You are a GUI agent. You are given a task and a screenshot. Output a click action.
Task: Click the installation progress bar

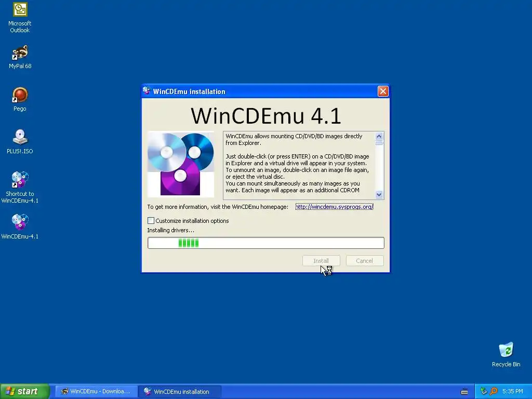266,243
